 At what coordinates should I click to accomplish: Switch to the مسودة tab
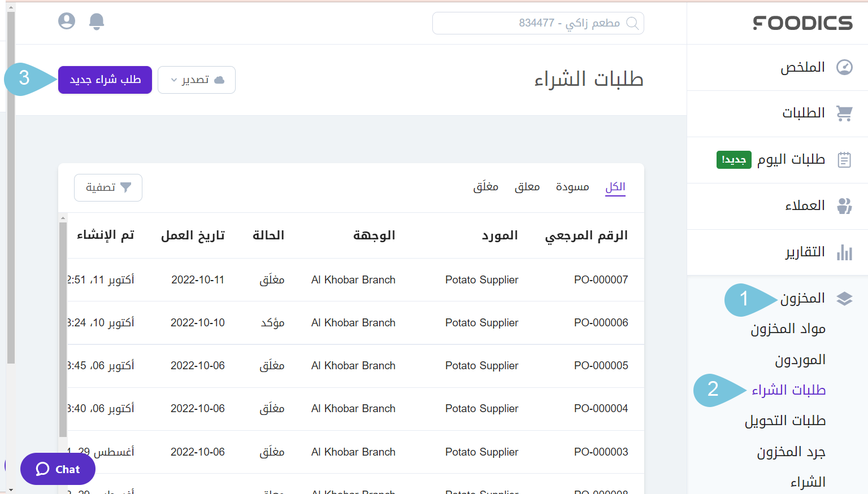[x=572, y=186]
